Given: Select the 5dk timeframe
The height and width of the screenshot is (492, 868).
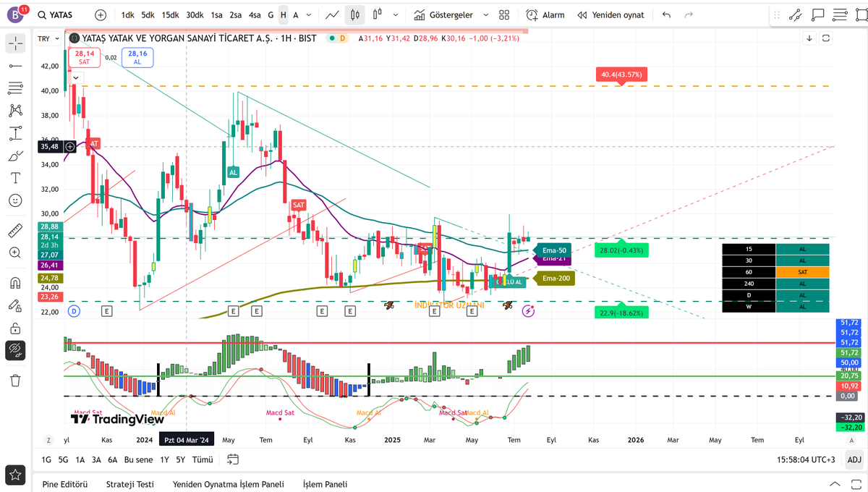Looking at the screenshot, I should coord(148,14).
